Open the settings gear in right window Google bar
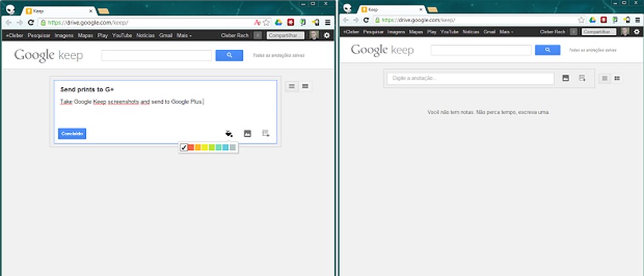The image size is (644, 276). pos(636,31)
